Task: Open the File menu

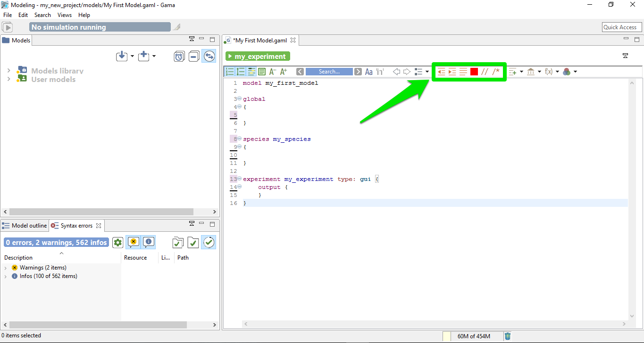Action: click(x=8, y=15)
